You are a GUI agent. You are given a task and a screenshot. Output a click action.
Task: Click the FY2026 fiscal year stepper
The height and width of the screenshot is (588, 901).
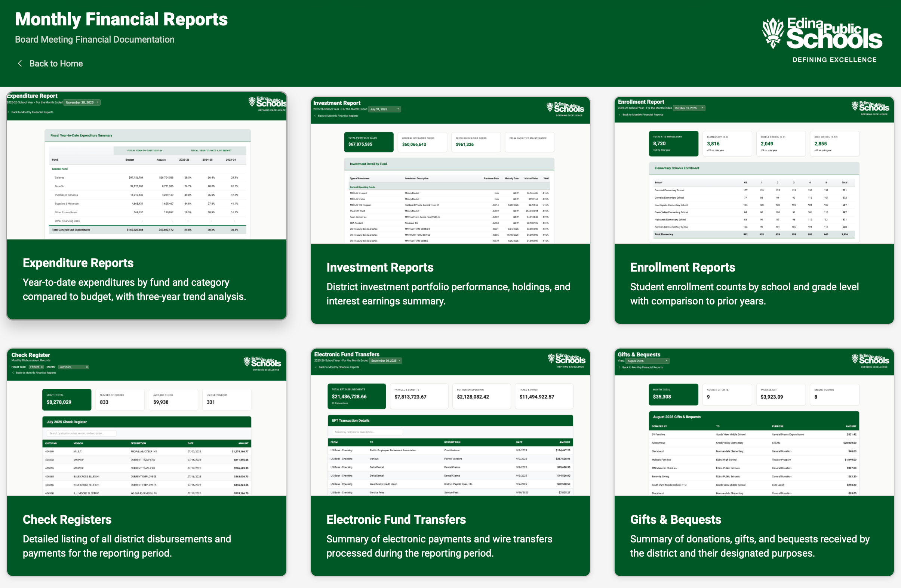tap(36, 366)
